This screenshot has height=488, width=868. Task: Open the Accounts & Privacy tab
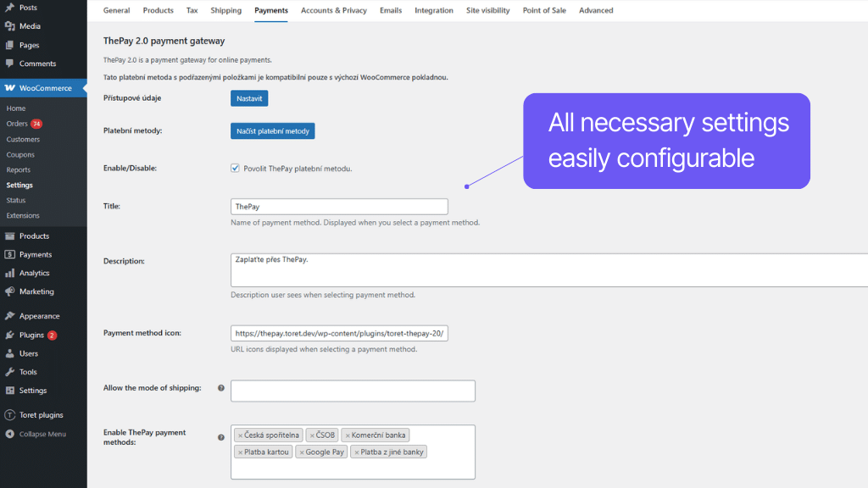(x=334, y=10)
